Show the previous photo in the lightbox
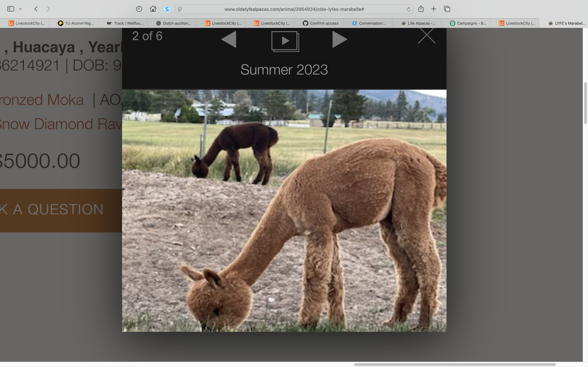Viewport: 588px width, 367px height. pyautogui.click(x=229, y=39)
